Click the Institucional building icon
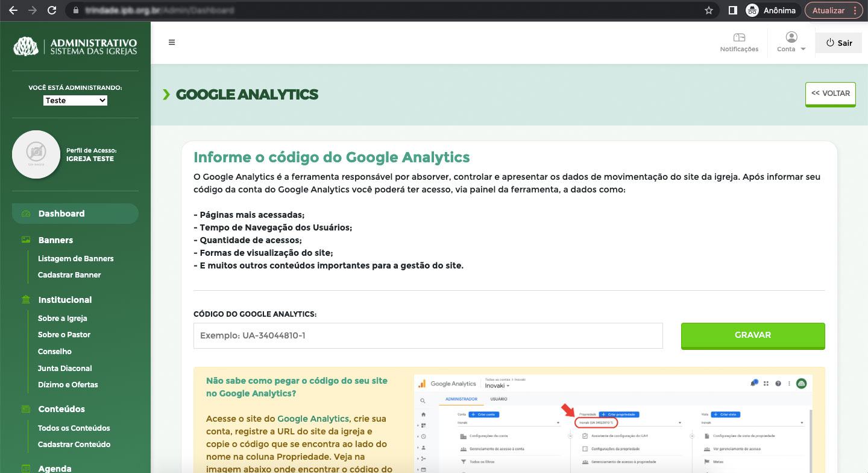This screenshot has width=868, height=473. (x=26, y=300)
